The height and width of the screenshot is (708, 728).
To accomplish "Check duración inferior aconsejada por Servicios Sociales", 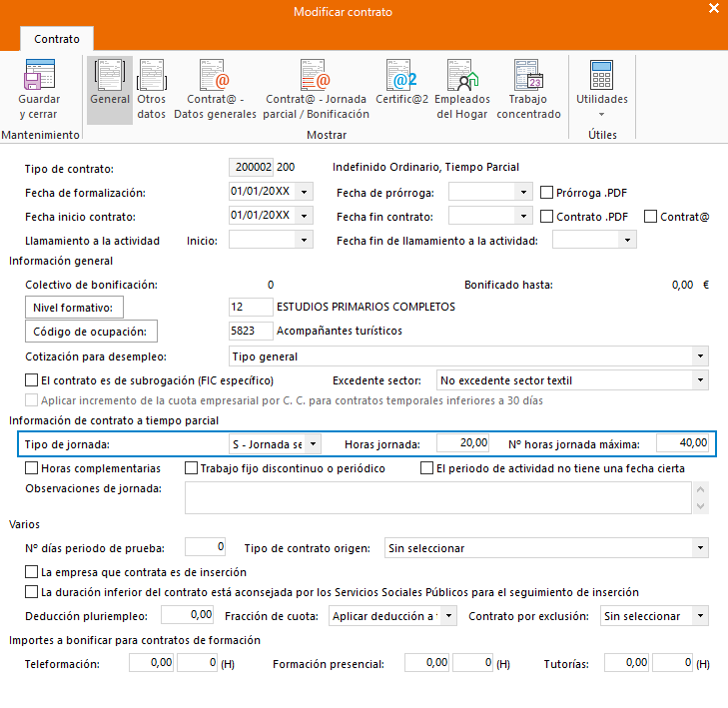I will [31, 592].
